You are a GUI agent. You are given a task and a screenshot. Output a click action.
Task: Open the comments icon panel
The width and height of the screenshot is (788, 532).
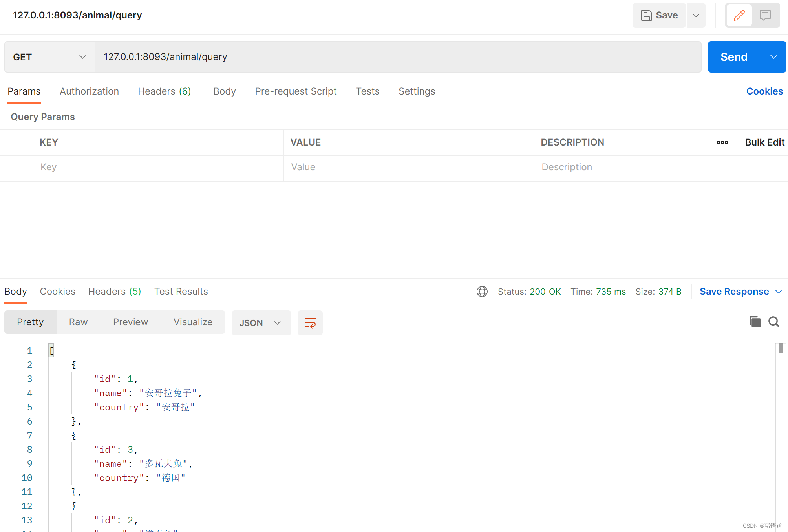click(765, 15)
